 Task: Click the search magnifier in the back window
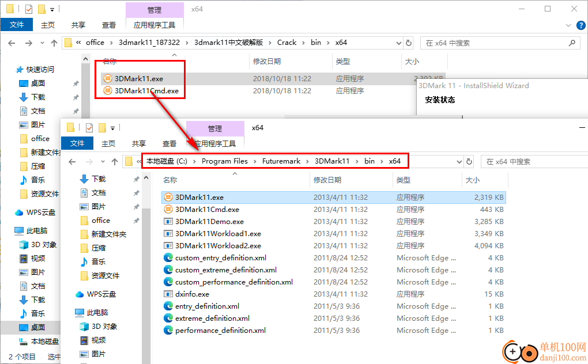[572, 43]
